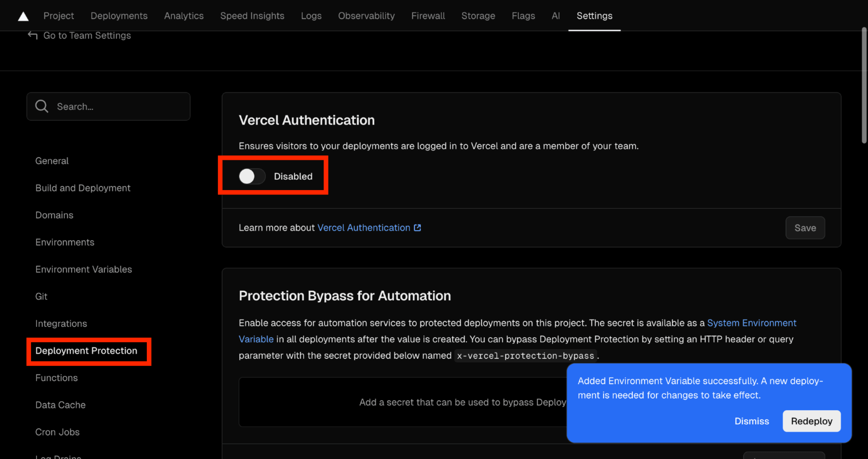Open Environment Variables settings

click(x=84, y=269)
